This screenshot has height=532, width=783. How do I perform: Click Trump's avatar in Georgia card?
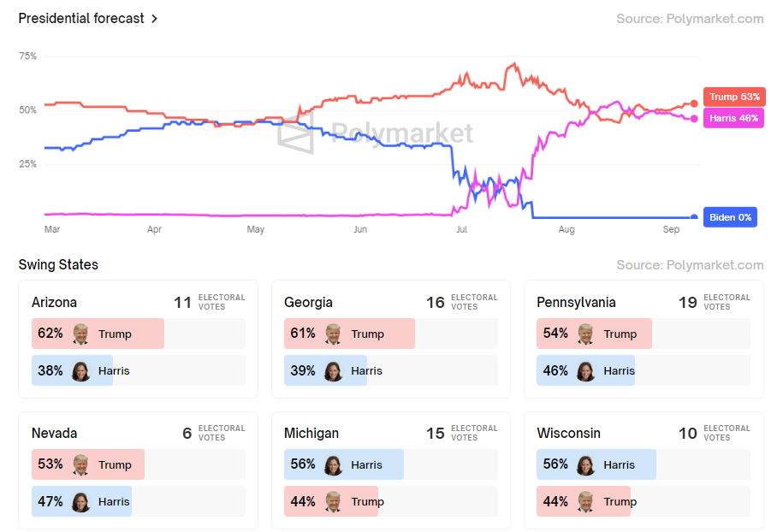tap(334, 334)
